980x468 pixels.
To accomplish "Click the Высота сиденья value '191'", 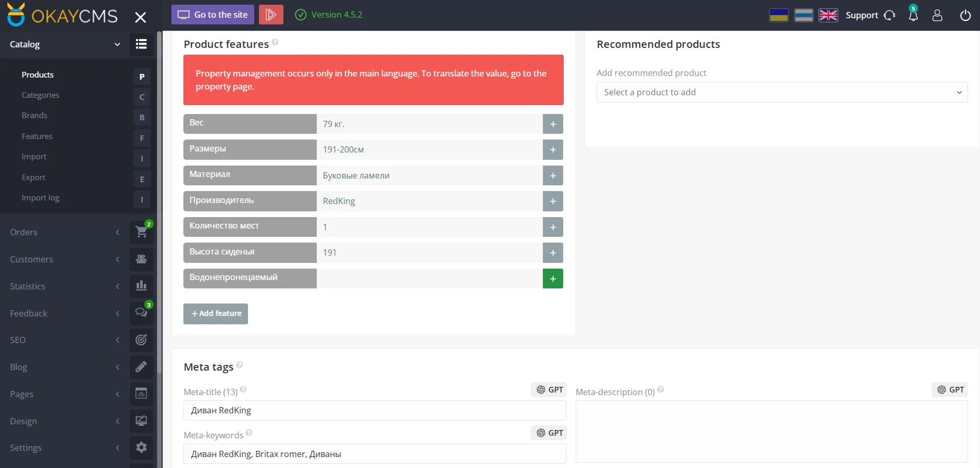I will coord(430,252).
